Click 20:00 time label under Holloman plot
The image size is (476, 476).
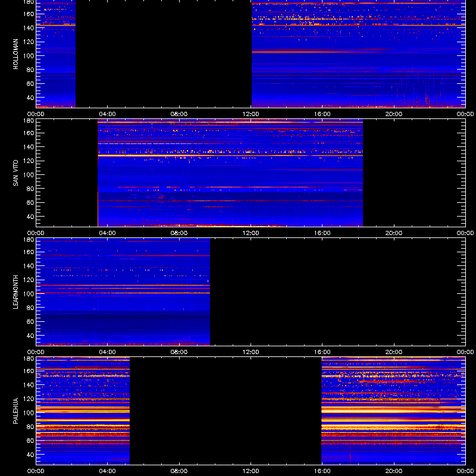click(x=394, y=114)
